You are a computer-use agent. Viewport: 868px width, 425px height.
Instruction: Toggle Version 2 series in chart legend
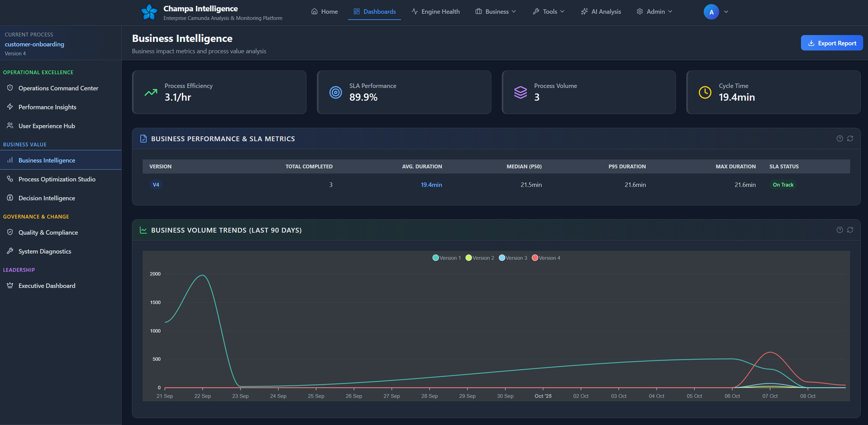pyautogui.click(x=480, y=258)
